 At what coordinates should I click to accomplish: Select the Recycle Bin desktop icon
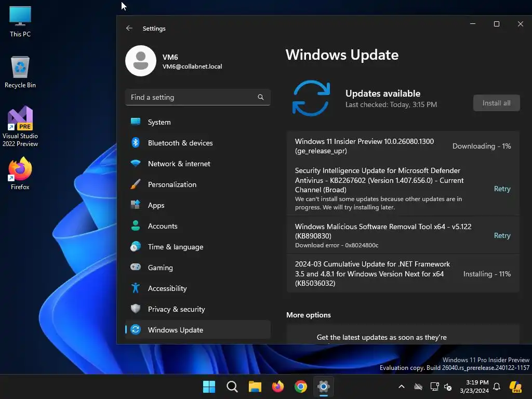tap(20, 72)
